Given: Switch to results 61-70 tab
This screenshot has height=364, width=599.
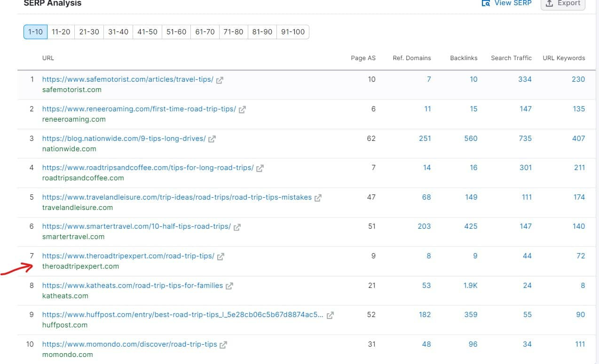Looking at the screenshot, I should pyautogui.click(x=205, y=32).
